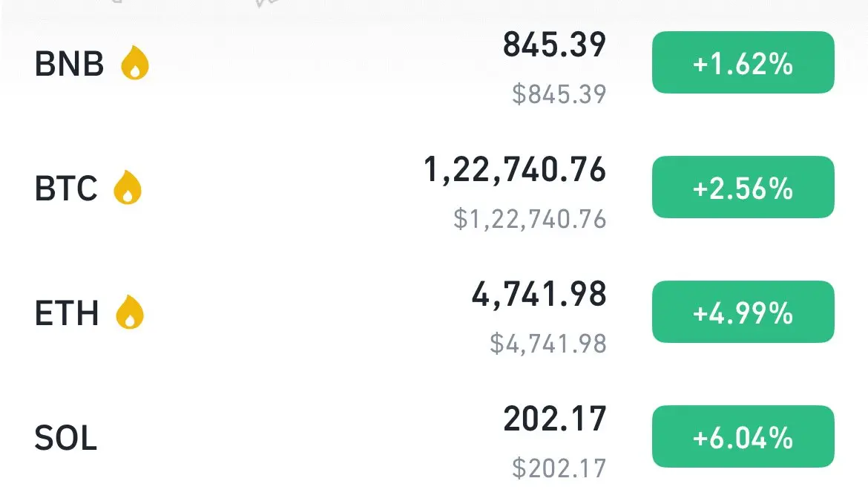Viewport: 868px width, 504px height.
Task: Open the BNB coin row label
Action: click(69, 63)
